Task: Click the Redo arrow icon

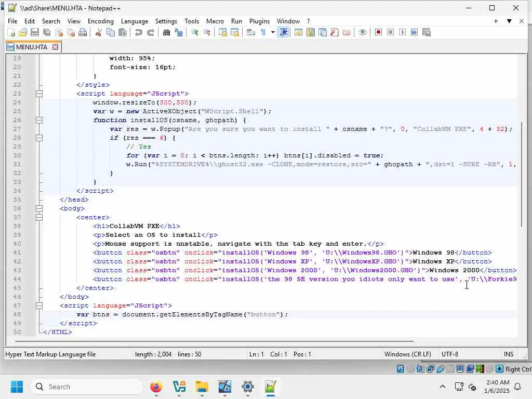Action: click(x=151, y=33)
